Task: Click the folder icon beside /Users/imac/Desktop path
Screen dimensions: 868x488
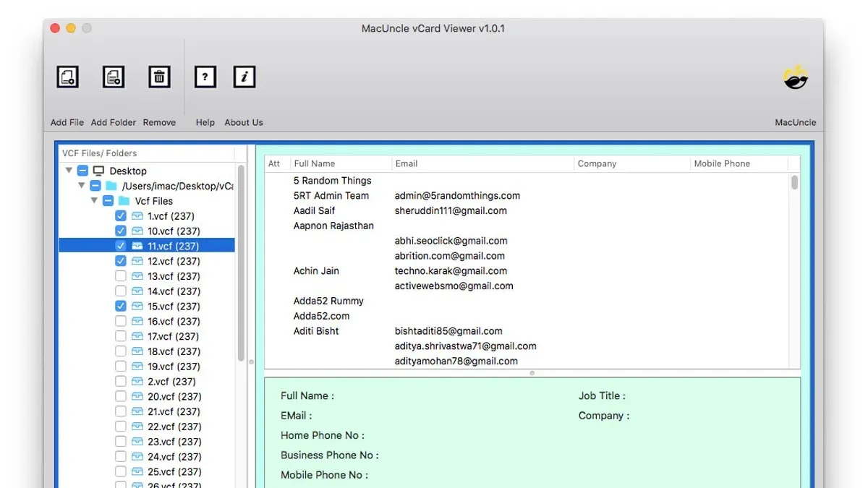Action: 111,186
